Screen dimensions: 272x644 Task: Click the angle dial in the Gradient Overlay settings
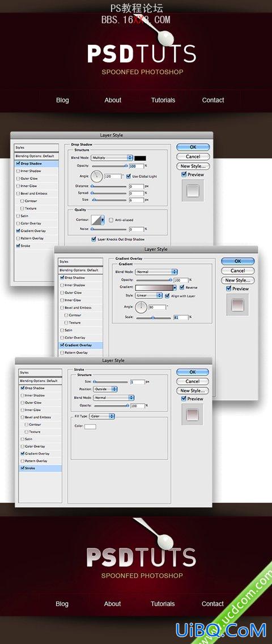[x=141, y=307]
